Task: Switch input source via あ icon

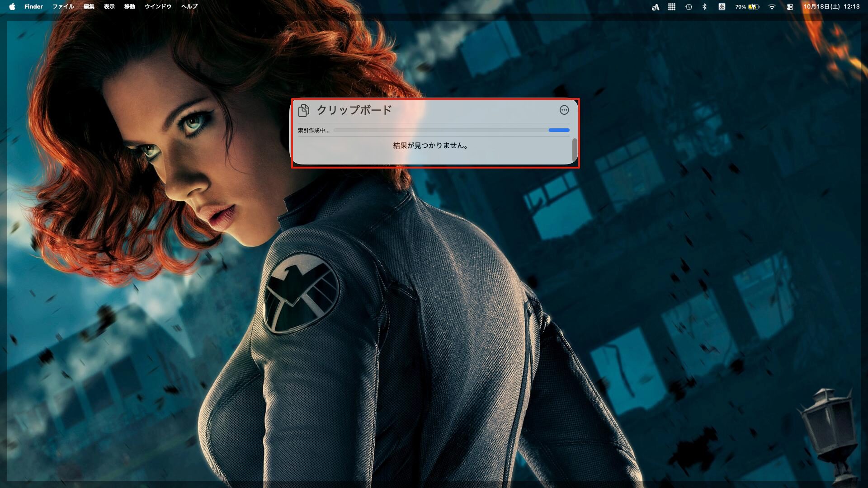Action: pos(722,7)
